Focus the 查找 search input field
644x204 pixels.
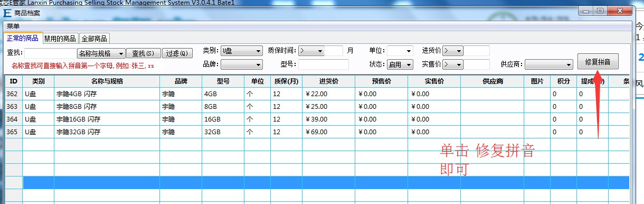[50, 53]
